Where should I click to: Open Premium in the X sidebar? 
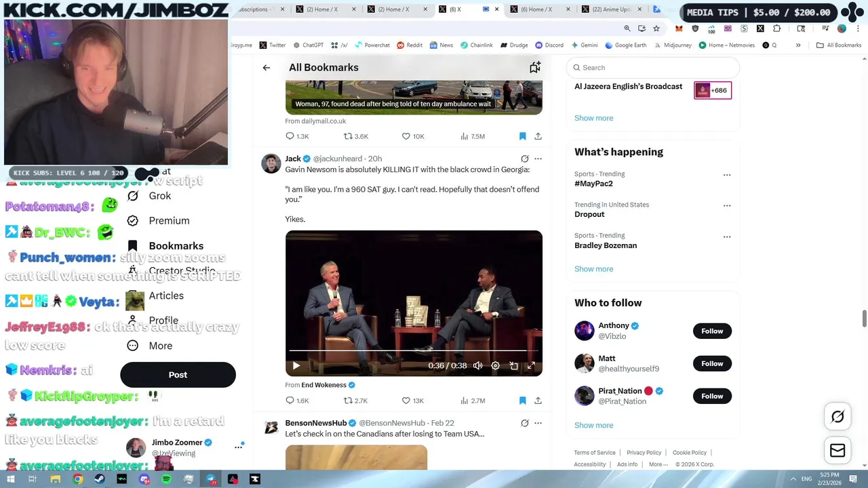point(159,221)
